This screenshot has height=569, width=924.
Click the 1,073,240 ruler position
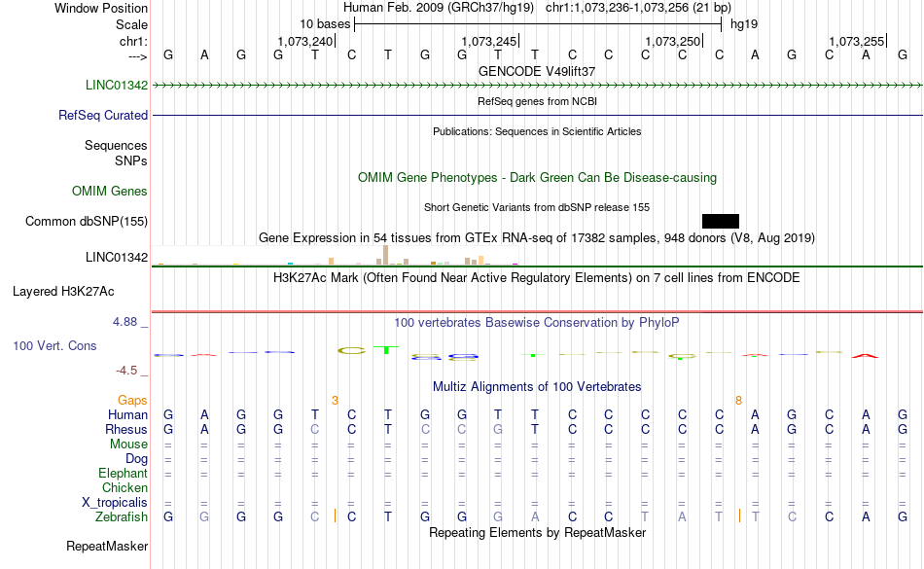pyautogui.click(x=305, y=41)
